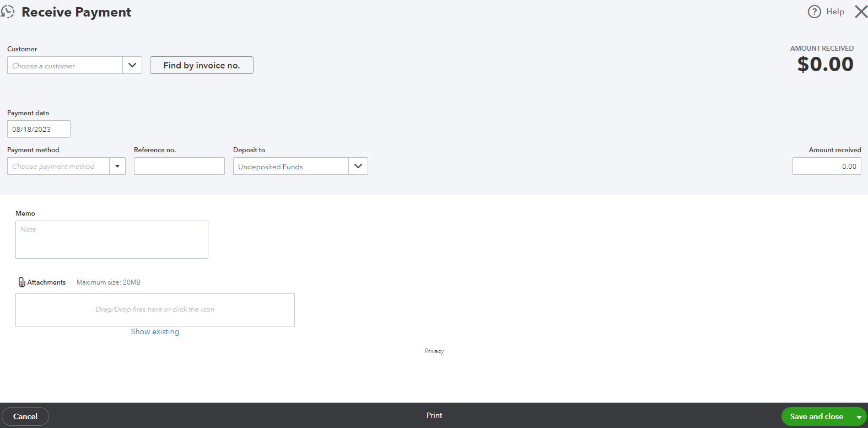Click Save and close button
The height and width of the screenshot is (428, 868).
[816, 416]
